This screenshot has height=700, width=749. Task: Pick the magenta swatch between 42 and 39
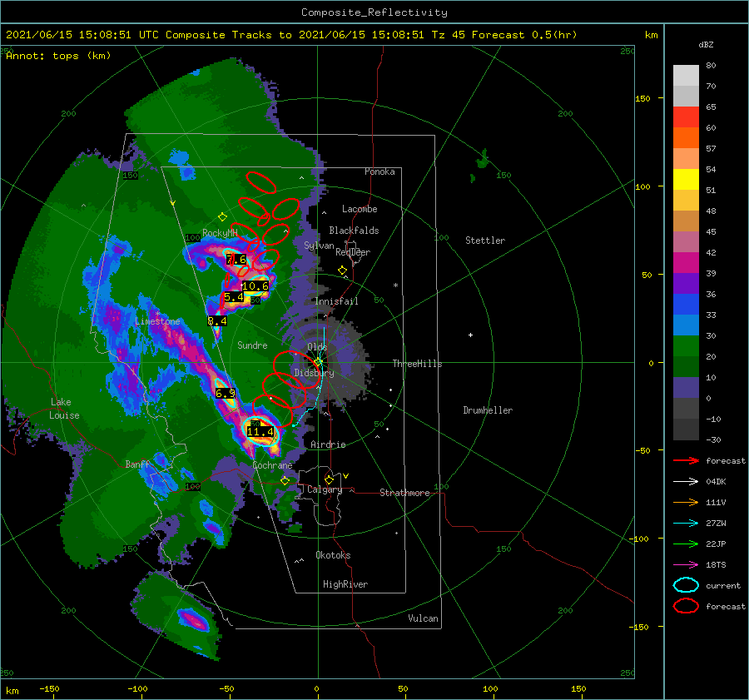686,262
